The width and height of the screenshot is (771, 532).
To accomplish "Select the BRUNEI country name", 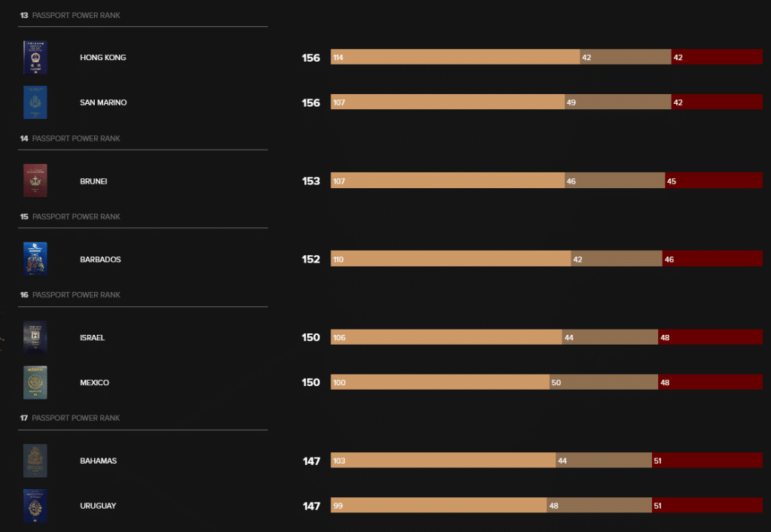I will tap(93, 181).
